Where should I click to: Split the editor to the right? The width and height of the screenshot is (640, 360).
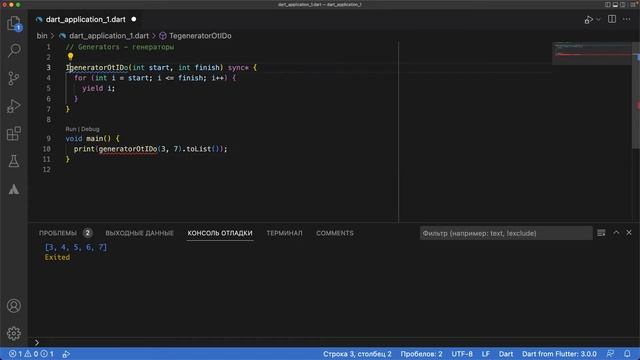612,19
